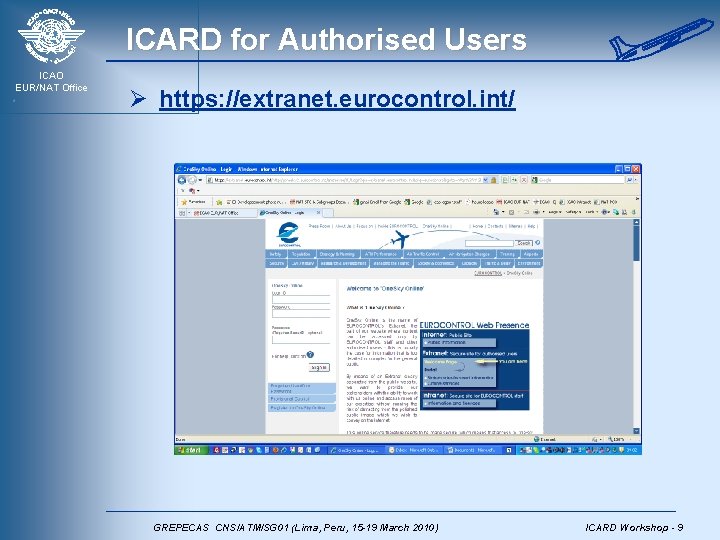
Task: Click the site search text field
Action: click(489, 243)
